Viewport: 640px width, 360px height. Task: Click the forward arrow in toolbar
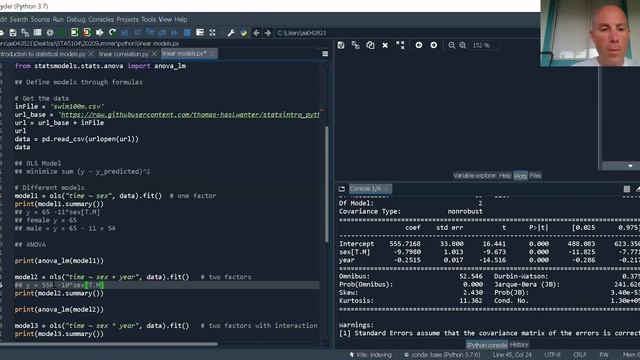pyautogui.click(x=268, y=33)
